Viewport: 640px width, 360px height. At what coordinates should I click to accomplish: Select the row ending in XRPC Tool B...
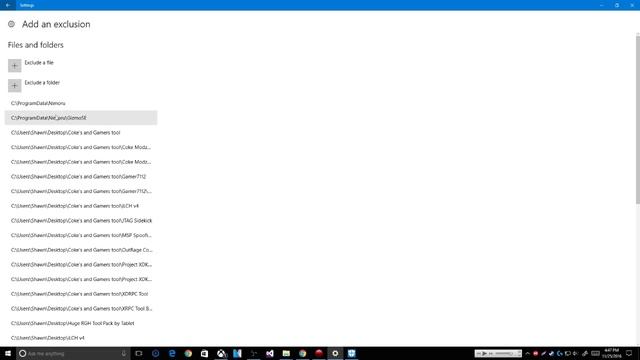[x=81, y=309]
